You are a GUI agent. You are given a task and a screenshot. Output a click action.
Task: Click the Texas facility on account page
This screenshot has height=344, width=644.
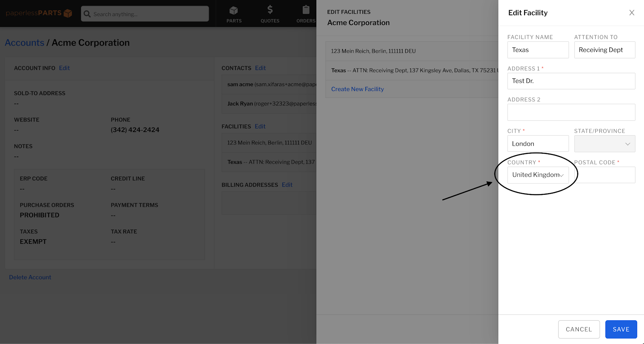click(269, 162)
